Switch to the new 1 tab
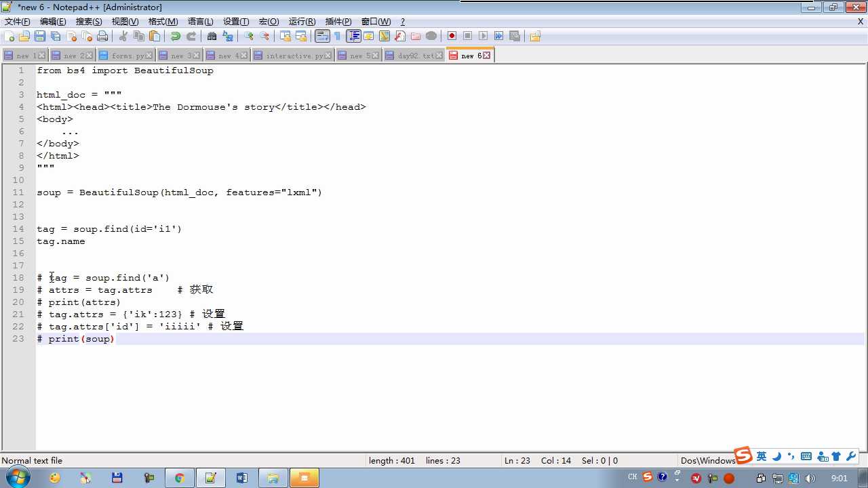Viewport: 868px width, 488px height. (24, 56)
